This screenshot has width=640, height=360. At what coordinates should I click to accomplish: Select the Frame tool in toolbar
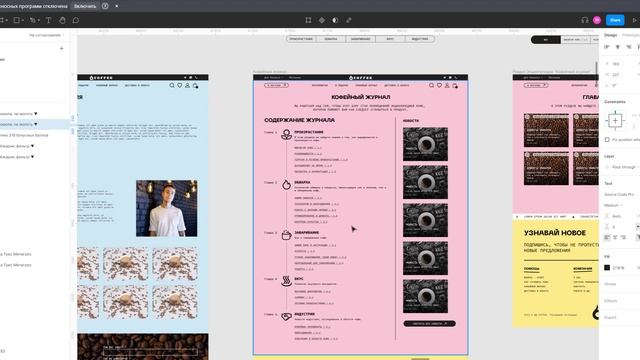point(3,20)
